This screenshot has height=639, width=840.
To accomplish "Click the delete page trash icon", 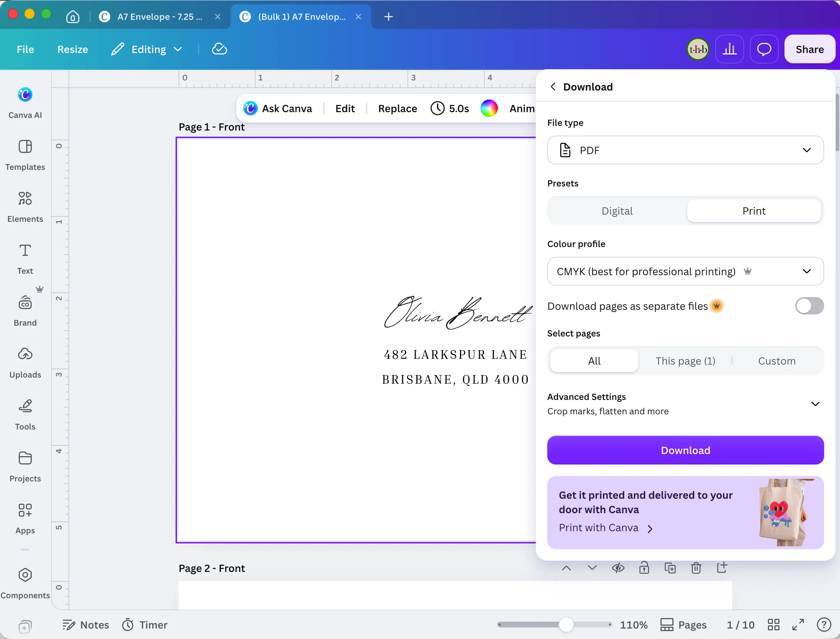I will (695, 568).
